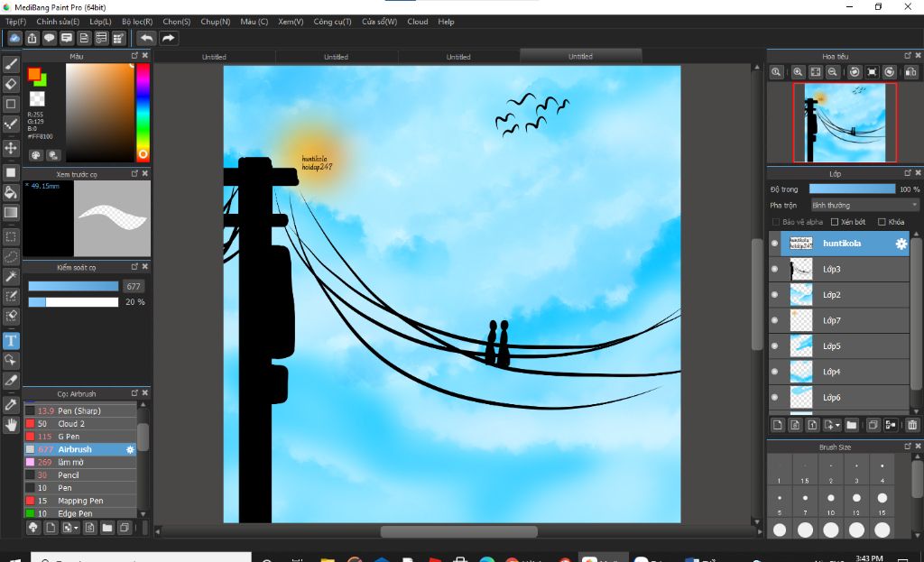
Task: Click the navigator preview thumbnail
Action: click(x=845, y=123)
